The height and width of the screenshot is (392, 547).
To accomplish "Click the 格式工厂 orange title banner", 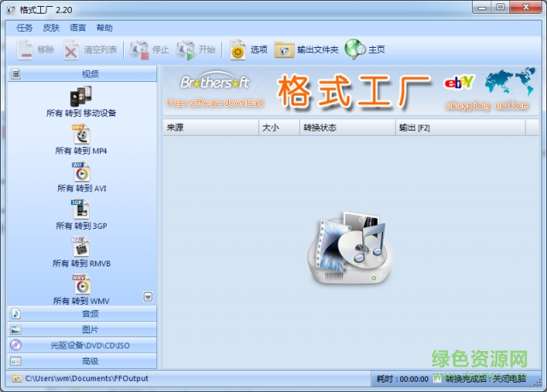I will [354, 91].
